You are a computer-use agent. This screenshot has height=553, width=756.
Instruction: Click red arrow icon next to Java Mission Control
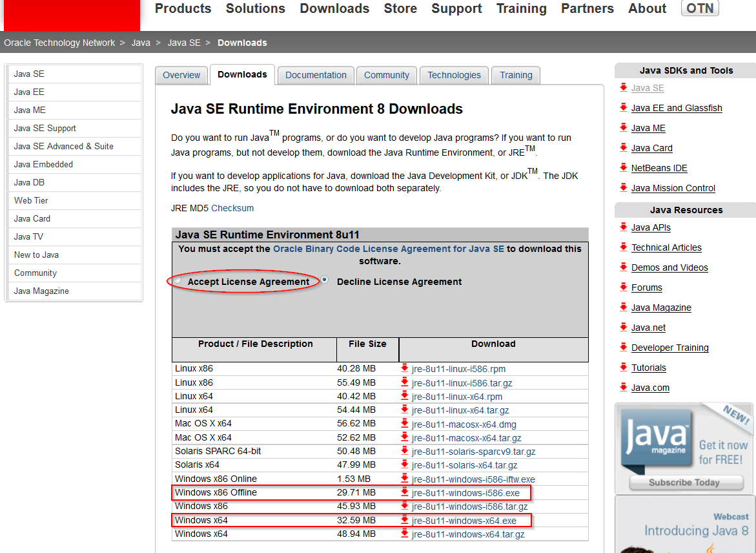coord(623,187)
